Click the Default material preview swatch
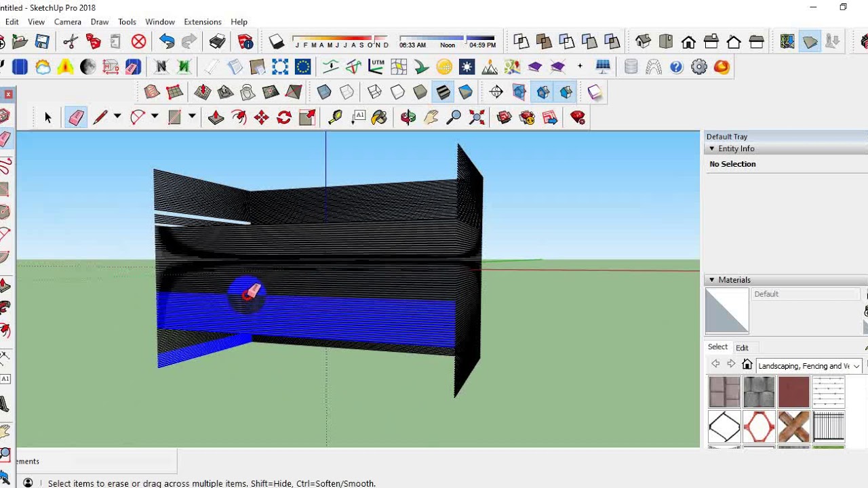The image size is (868, 488). 727,310
